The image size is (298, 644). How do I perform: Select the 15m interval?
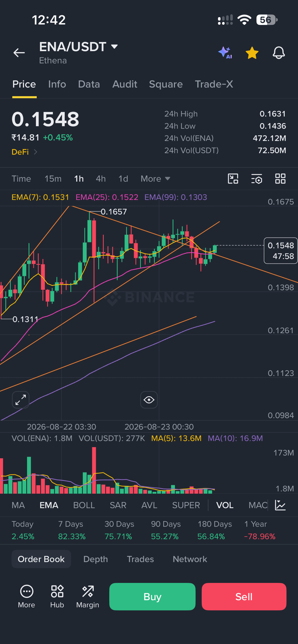[x=53, y=179]
